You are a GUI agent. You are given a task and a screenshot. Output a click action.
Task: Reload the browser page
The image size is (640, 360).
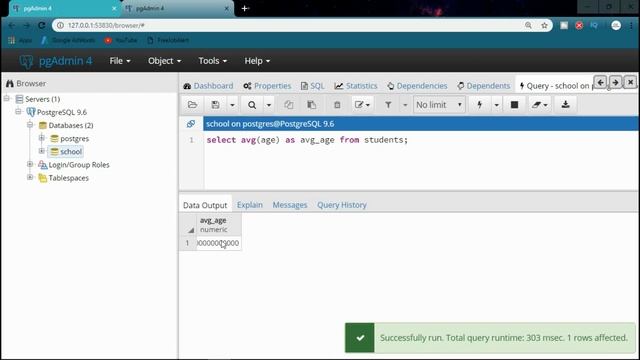tap(42, 25)
